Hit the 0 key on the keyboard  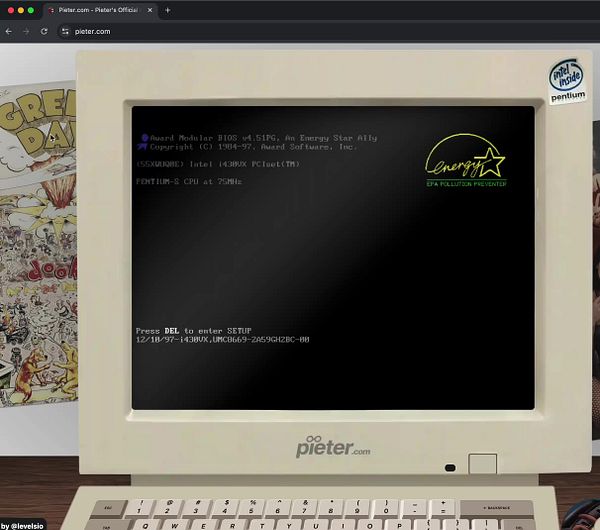tap(386, 507)
